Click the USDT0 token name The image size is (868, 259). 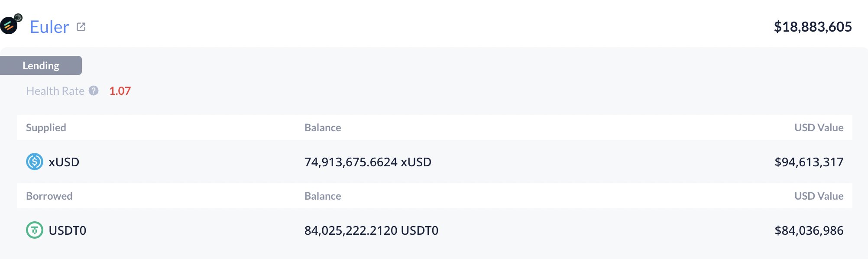coord(68,230)
